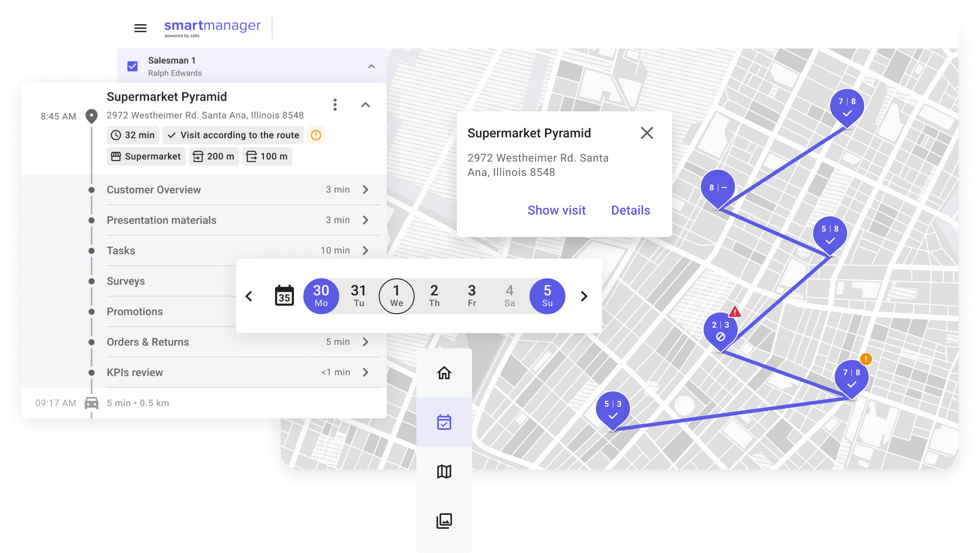This screenshot has height=553, width=980.
Task: Select Monday 30 in date strip
Action: point(321,296)
